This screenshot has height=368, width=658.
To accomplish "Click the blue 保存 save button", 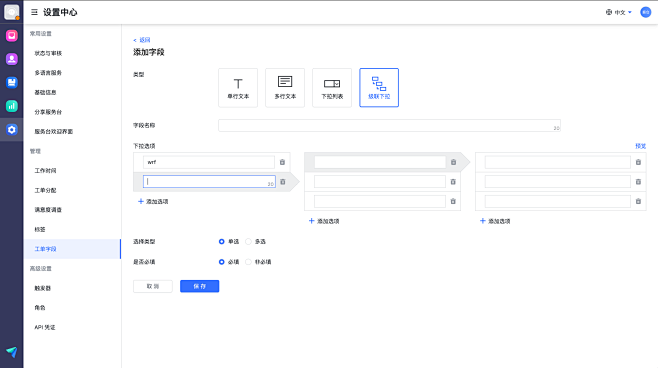I will [200, 286].
